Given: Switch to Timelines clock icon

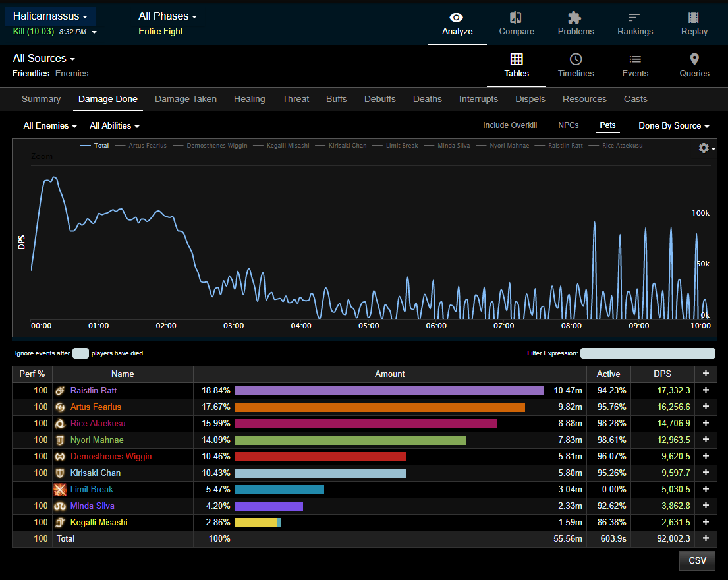Looking at the screenshot, I should [x=576, y=60].
